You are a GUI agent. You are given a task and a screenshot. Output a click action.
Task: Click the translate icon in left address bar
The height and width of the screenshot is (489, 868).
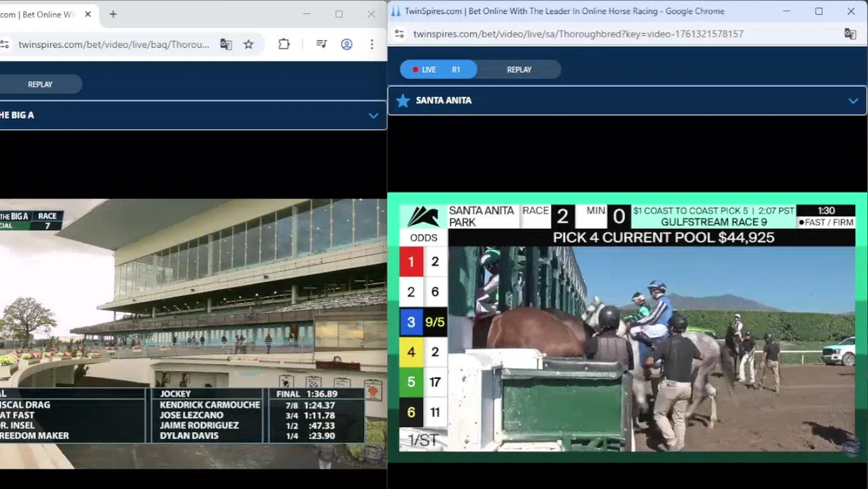tap(226, 44)
